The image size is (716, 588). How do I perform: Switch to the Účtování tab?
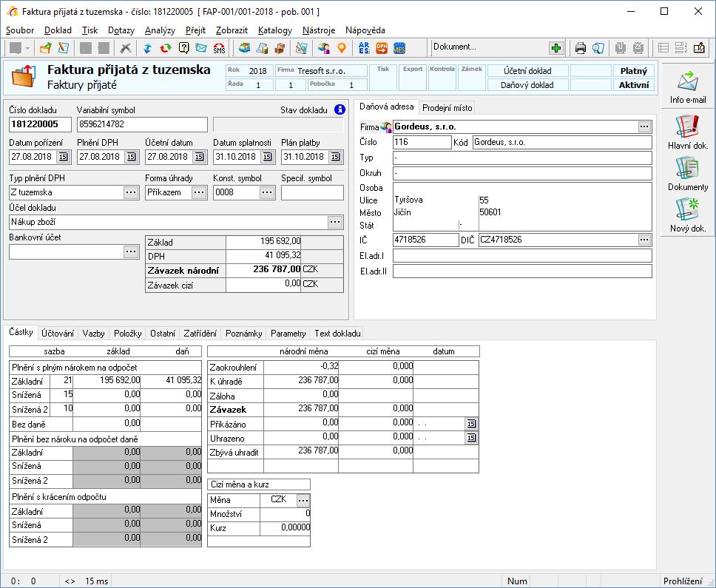click(58, 334)
